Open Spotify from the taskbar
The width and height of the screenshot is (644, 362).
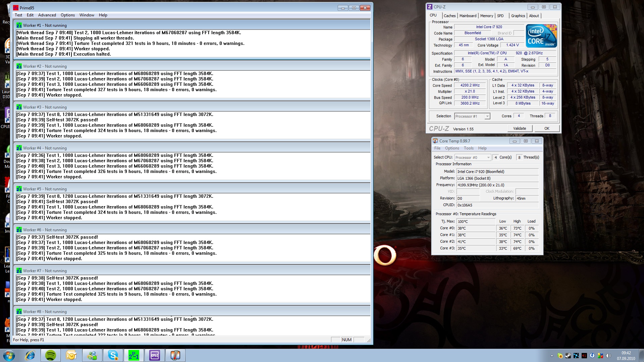pyautogui.click(x=51, y=355)
